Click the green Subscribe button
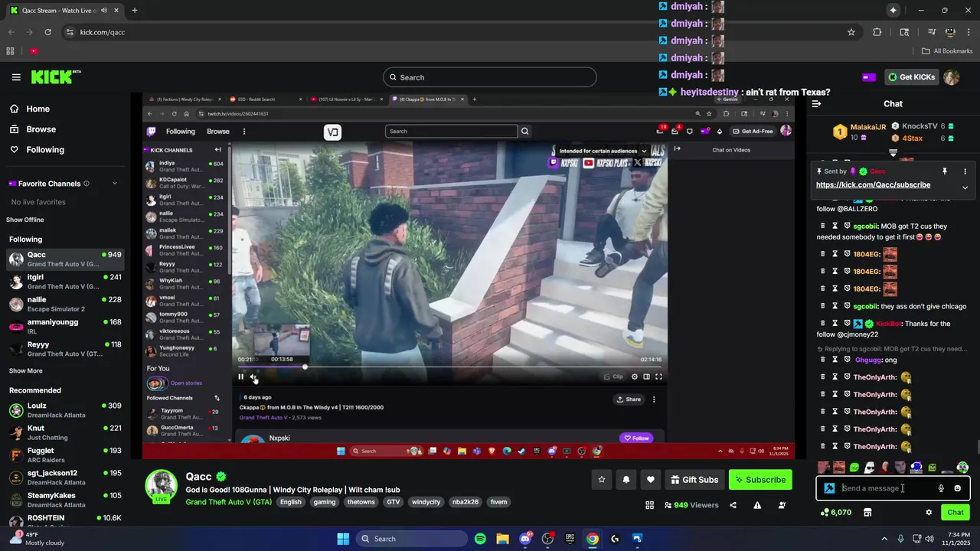 [x=760, y=480]
